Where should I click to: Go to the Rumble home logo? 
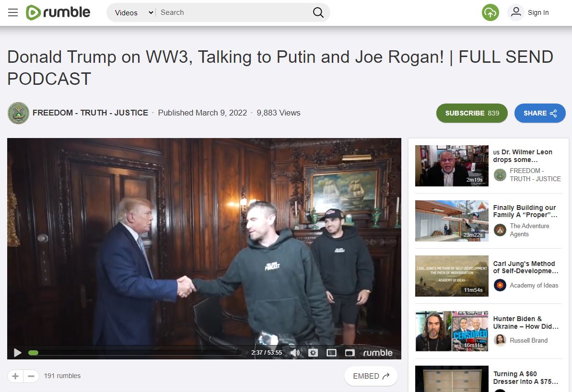(58, 12)
